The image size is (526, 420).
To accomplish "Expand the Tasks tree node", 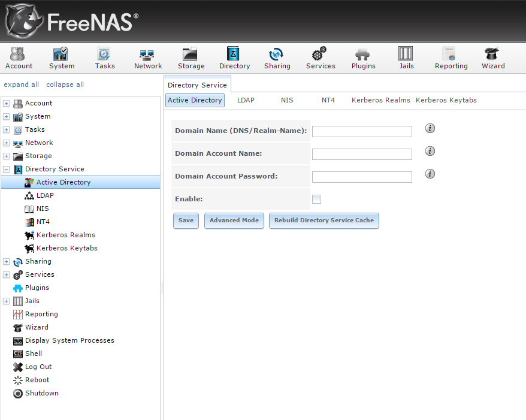I will (7, 129).
